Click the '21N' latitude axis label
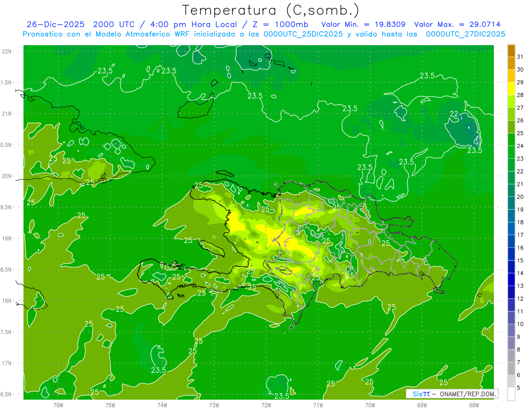This screenshot has width=532, height=411. 8,114
